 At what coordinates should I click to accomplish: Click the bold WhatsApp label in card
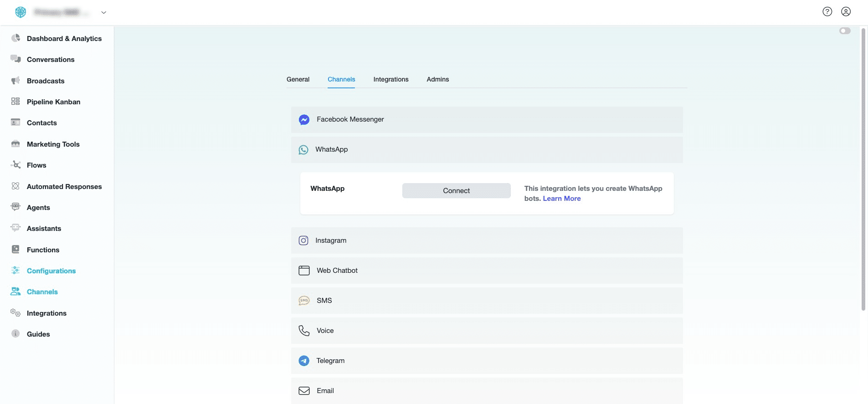[x=328, y=189]
